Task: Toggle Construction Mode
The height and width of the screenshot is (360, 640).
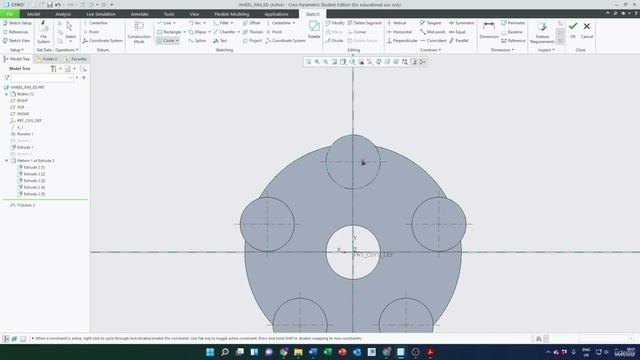Action: (x=139, y=32)
